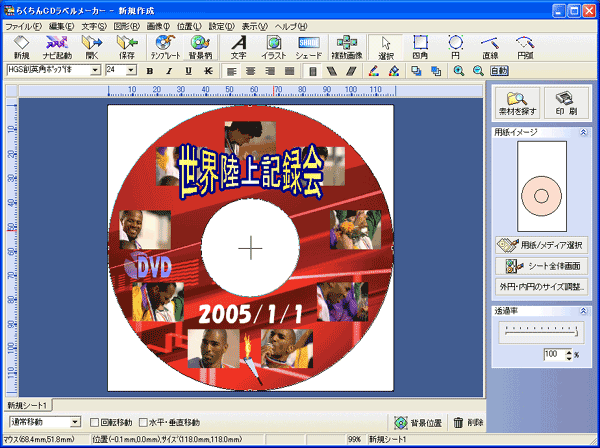
Task: Click the 新規 (New) toolbar icon
Action: (x=21, y=47)
